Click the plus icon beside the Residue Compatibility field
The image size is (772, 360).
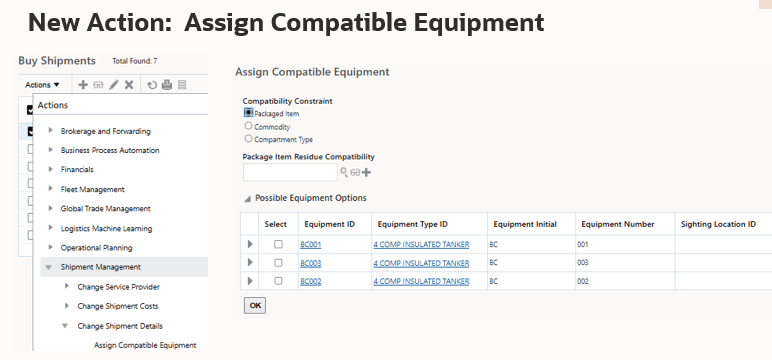click(x=366, y=172)
